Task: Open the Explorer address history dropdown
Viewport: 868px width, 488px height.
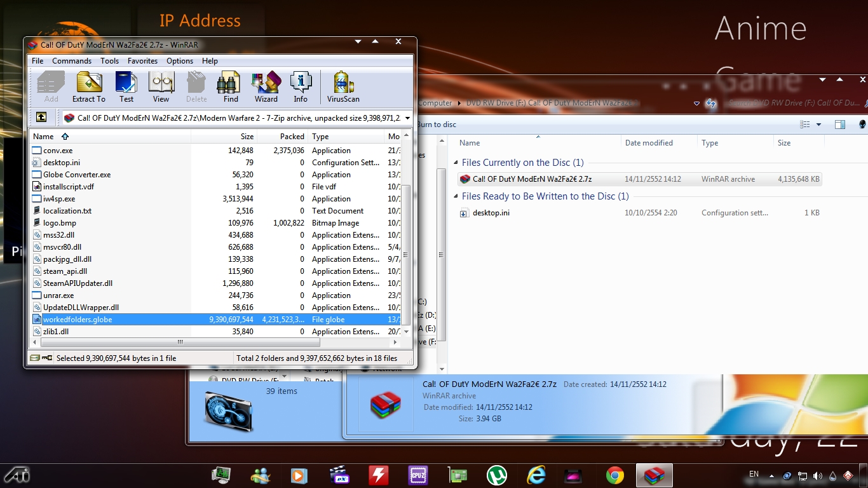Action: tap(697, 103)
